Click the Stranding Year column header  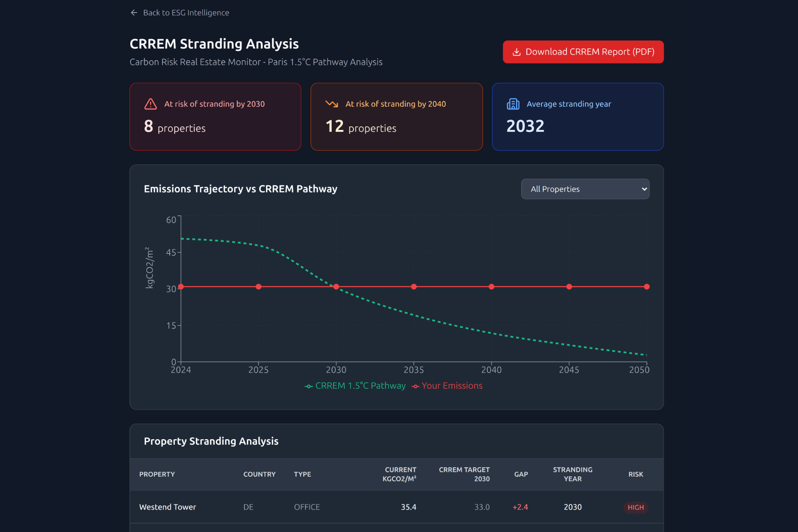pos(572,474)
